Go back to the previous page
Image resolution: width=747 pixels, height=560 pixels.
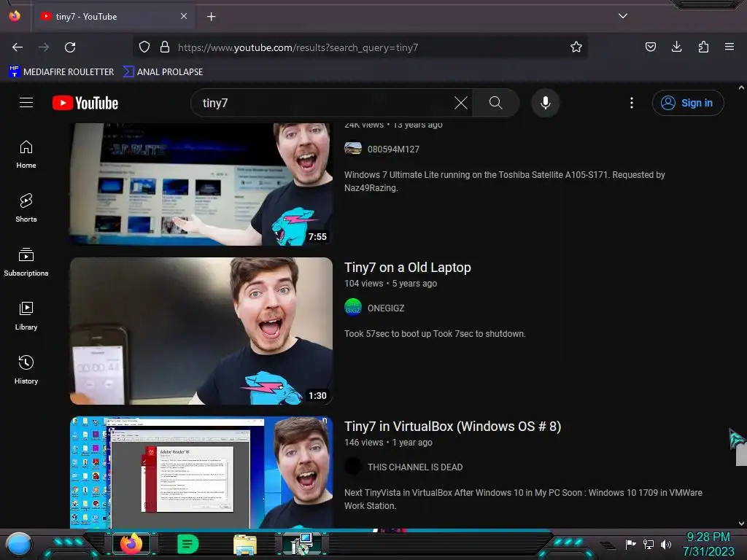point(18,47)
